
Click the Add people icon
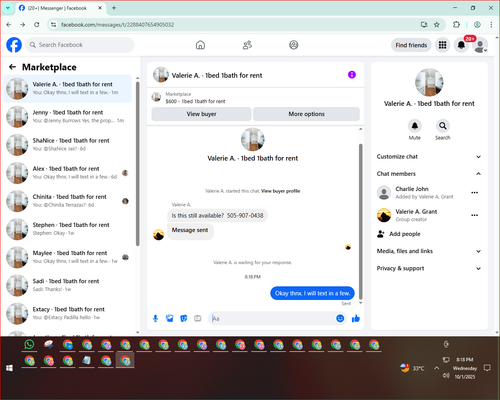point(381,234)
